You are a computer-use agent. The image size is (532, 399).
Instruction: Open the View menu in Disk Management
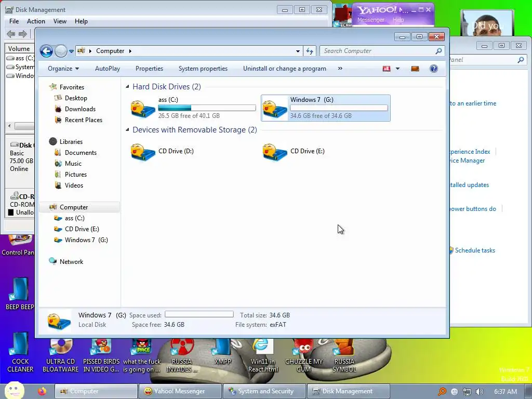tap(60, 21)
